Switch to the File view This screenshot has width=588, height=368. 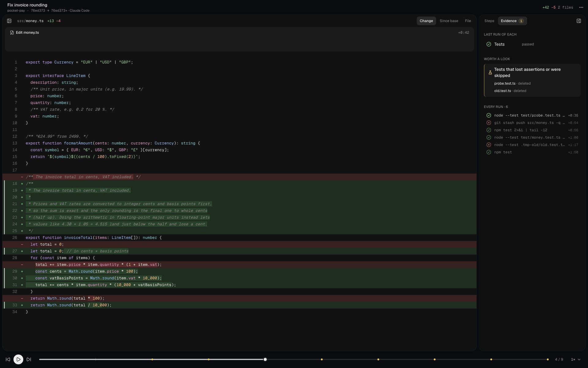pyautogui.click(x=468, y=21)
